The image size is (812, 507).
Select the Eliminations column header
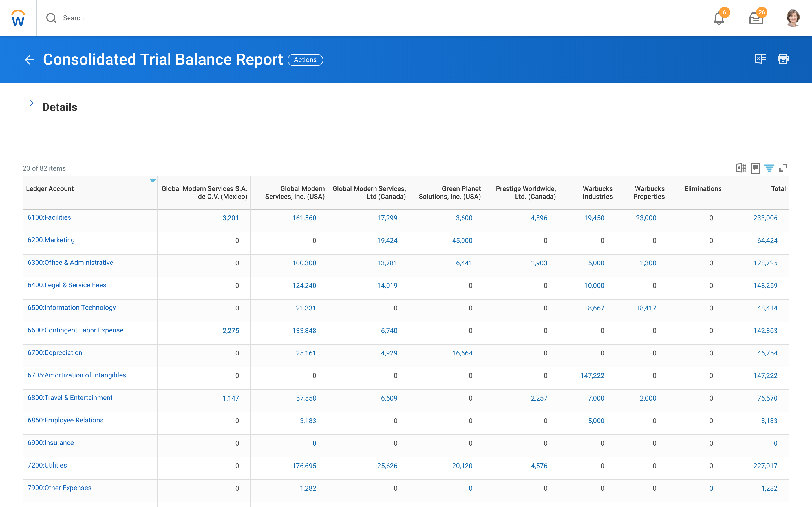(x=703, y=189)
